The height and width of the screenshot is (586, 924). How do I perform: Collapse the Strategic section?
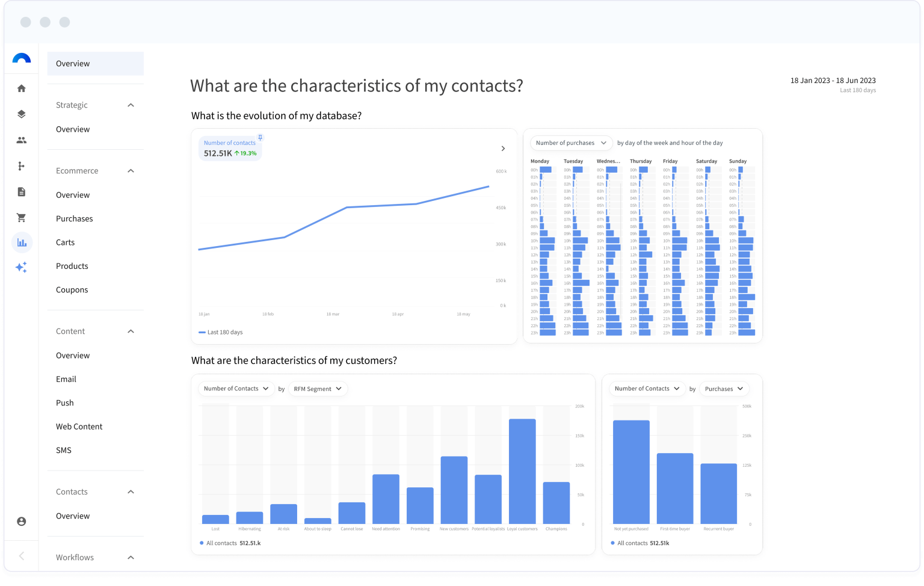point(131,105)
